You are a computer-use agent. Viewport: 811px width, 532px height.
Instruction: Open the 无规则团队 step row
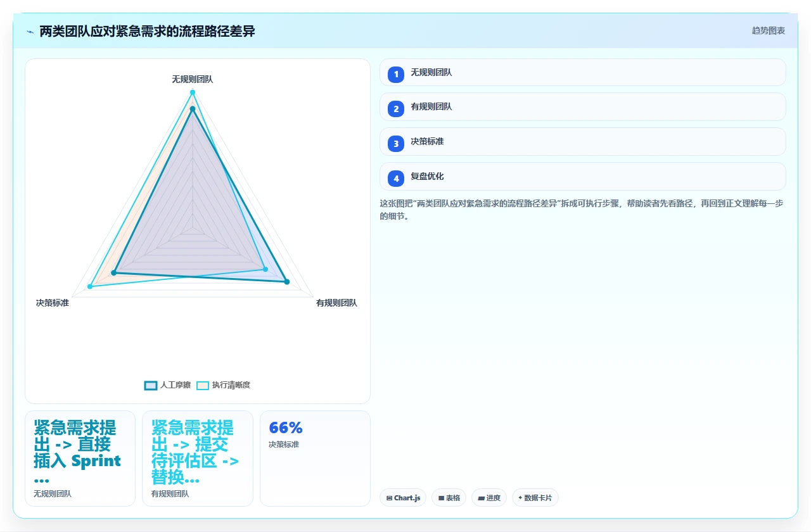coord(582,72)
